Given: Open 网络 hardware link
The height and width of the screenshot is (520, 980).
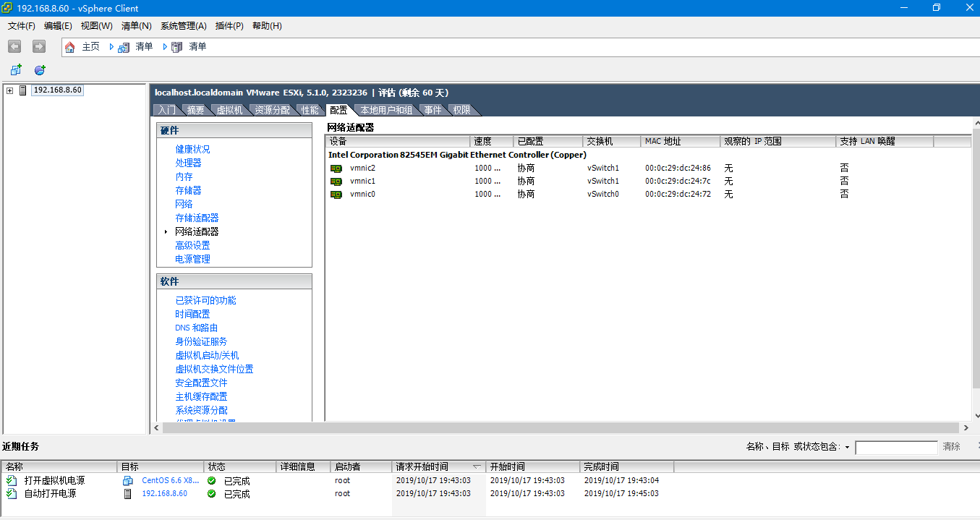Looking at the screenshot, I should click(x=184, y=204).
